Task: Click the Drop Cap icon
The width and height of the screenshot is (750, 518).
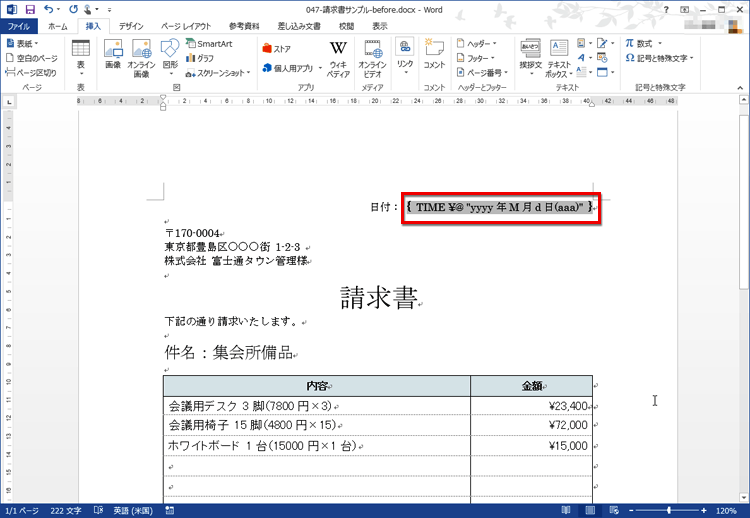Action: coord(581,72)
